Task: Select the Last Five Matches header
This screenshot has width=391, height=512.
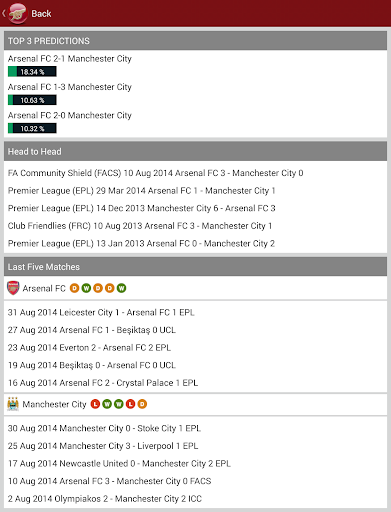Action: click(x=195, y=267)
